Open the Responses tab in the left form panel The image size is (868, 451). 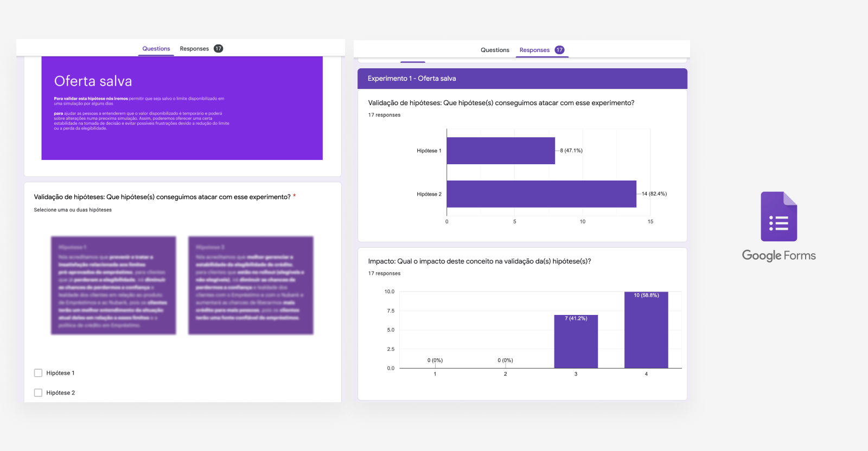click(194, 49)
